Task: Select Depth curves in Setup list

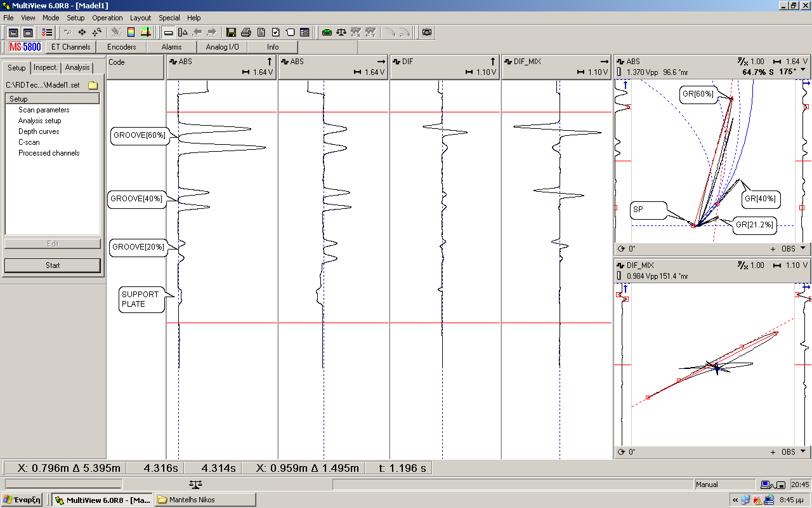Action: [39, 131]
